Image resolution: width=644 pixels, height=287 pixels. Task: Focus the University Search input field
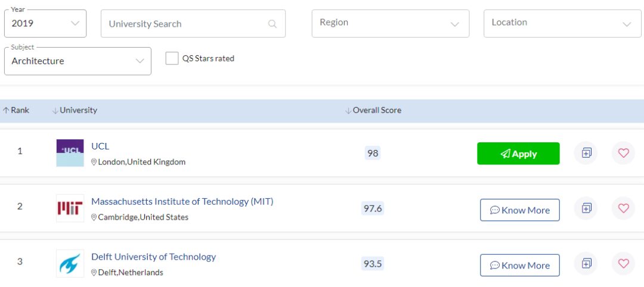(x=193, y=23)
